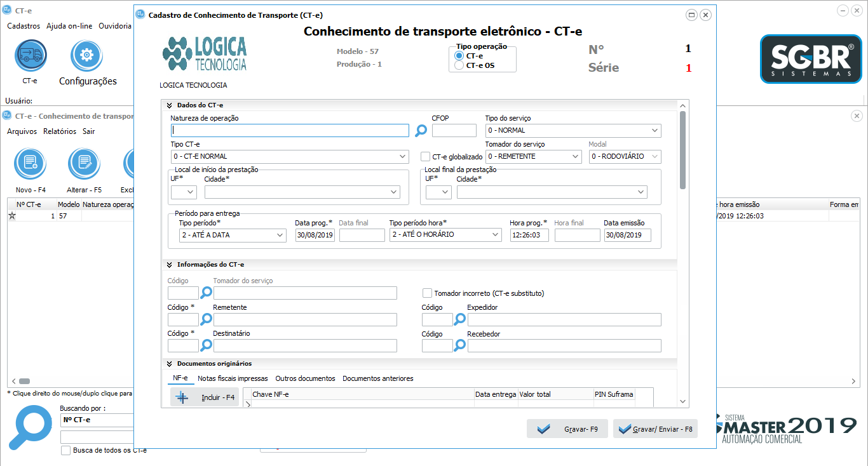Open Ajuda on-line menu
This screenshot has width=868, height=466.
(69, 26)
